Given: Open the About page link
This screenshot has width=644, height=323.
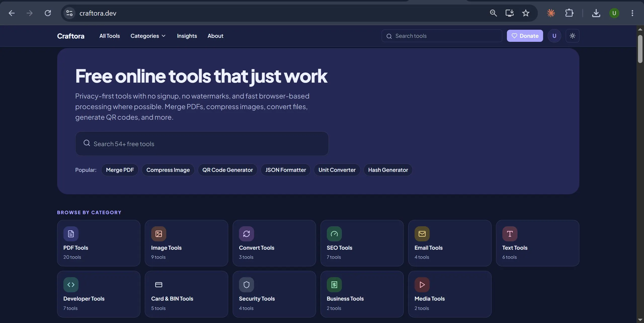Looking at the screenshot, I should (x=215, y=36).
